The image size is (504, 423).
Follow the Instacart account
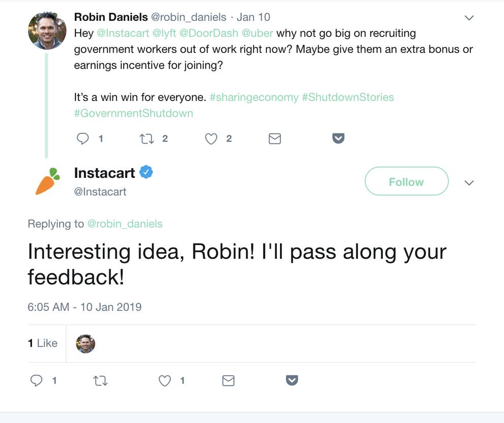pos(406,181)
